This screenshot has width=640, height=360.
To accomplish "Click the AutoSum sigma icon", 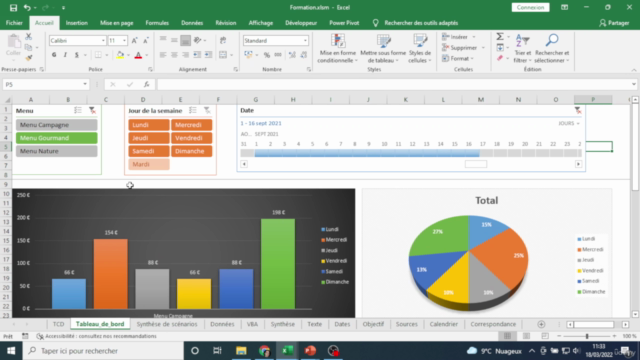I will click(x=500, y=37).
